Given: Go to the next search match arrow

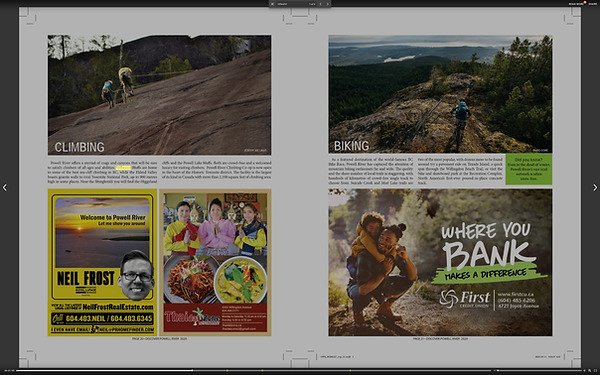Looking at the screenshot, I should 327,4.
